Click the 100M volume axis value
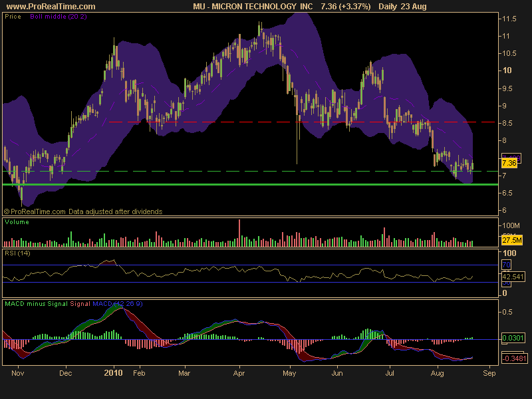The width and height of the screenshot is (532, 399). pyautogui.click(x=511, y=225)
